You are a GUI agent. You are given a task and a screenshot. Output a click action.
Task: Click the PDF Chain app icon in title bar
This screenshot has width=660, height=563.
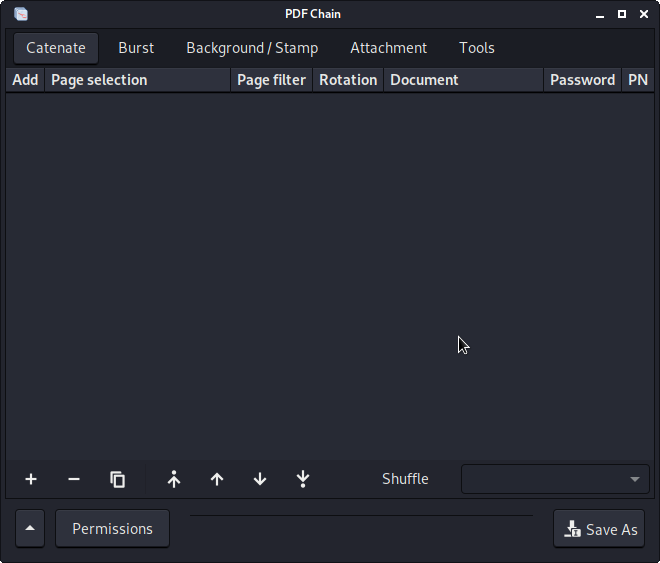coord(21,14)
